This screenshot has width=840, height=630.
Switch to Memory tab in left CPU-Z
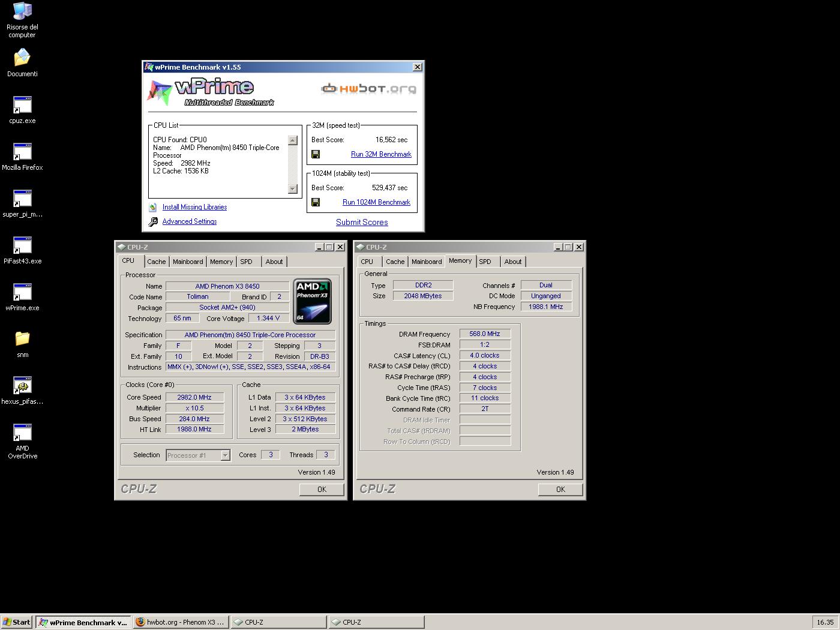tap(221, 262)
